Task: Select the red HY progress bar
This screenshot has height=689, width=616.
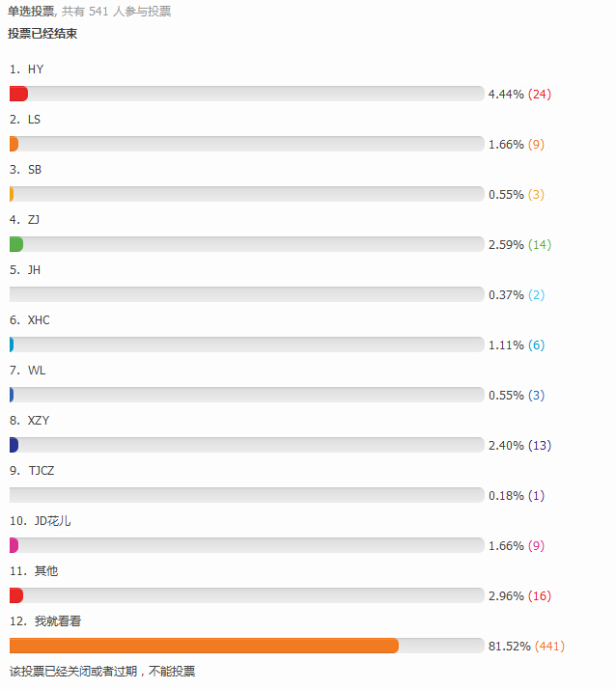Action: click(19, 94)
